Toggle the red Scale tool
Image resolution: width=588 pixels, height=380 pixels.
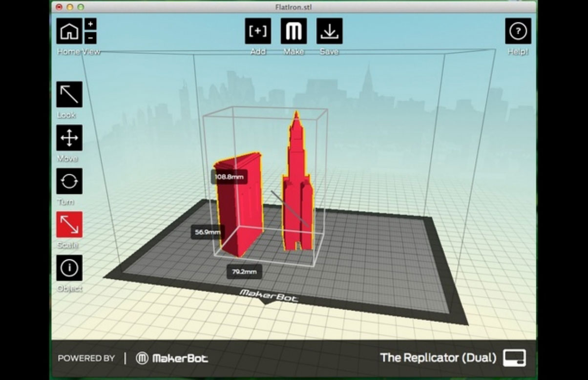(x=69, y=225)
